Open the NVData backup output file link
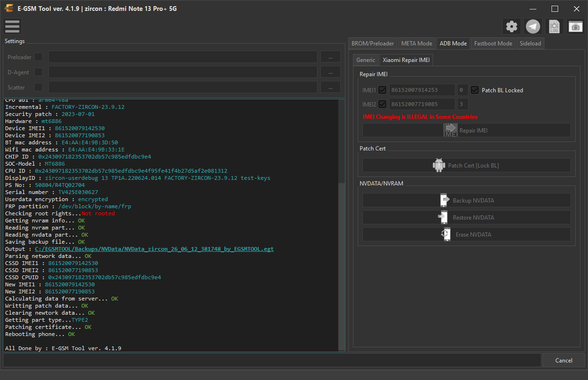This screenshot has width=588, height=380. (154, 249)
